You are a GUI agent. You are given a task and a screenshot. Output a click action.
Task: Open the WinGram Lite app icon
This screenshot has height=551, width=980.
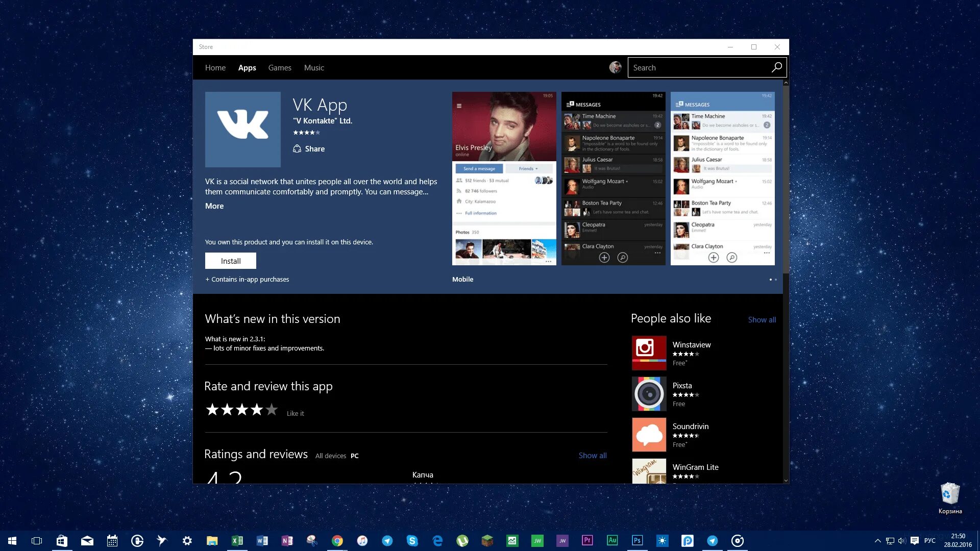click(649, 471)
